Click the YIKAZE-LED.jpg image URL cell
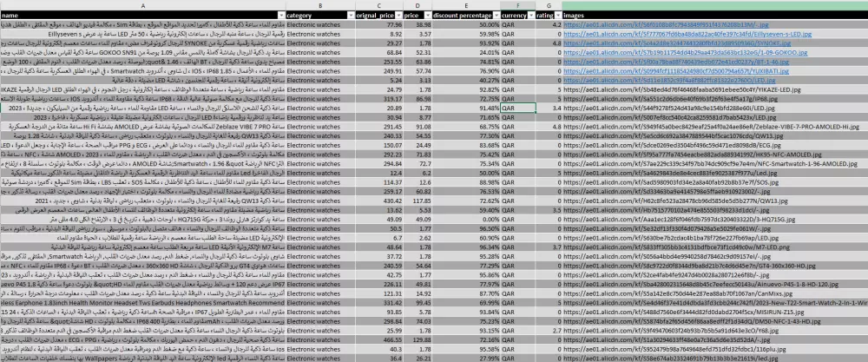Viewport: 868px width, 362px height. [714, 89]
